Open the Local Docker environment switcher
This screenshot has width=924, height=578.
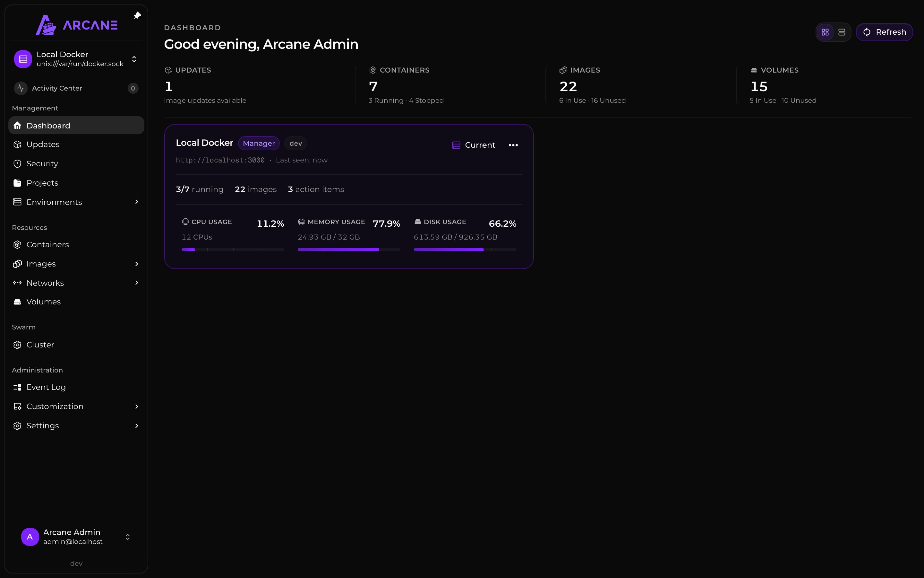pyautogui.click(x=76, y=59)
